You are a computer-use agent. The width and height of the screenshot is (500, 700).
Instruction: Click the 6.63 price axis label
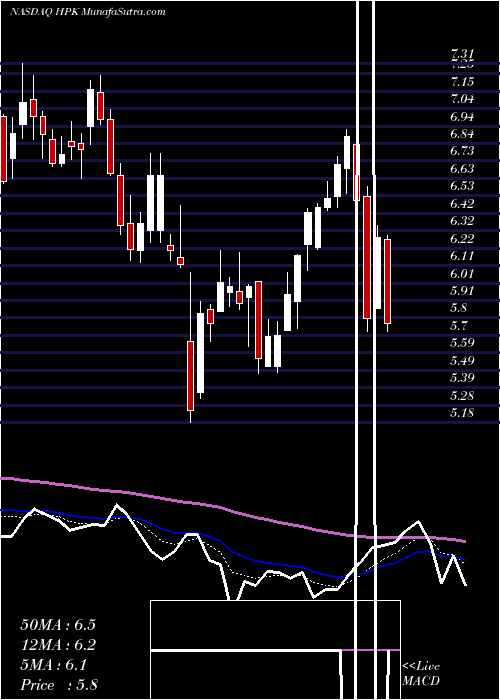(x=462, y=169)
